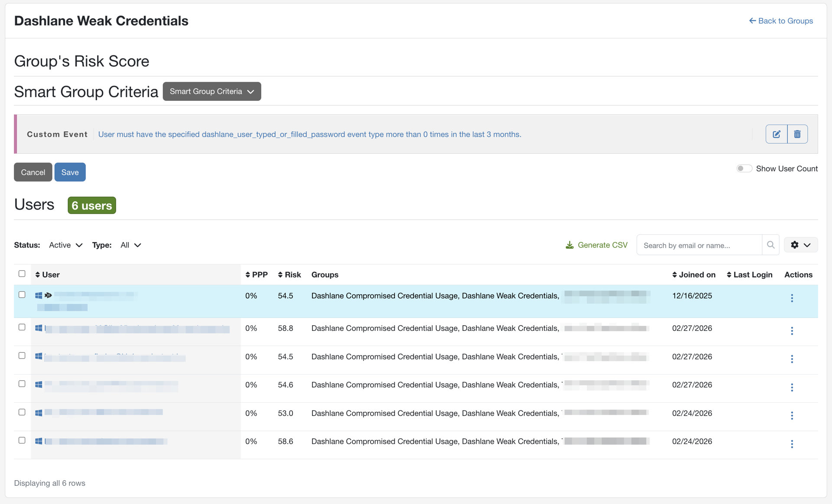The height and width of the screenshot is (504, 832).
Task: Sort table by Joined on column
Action: point(694,275)
